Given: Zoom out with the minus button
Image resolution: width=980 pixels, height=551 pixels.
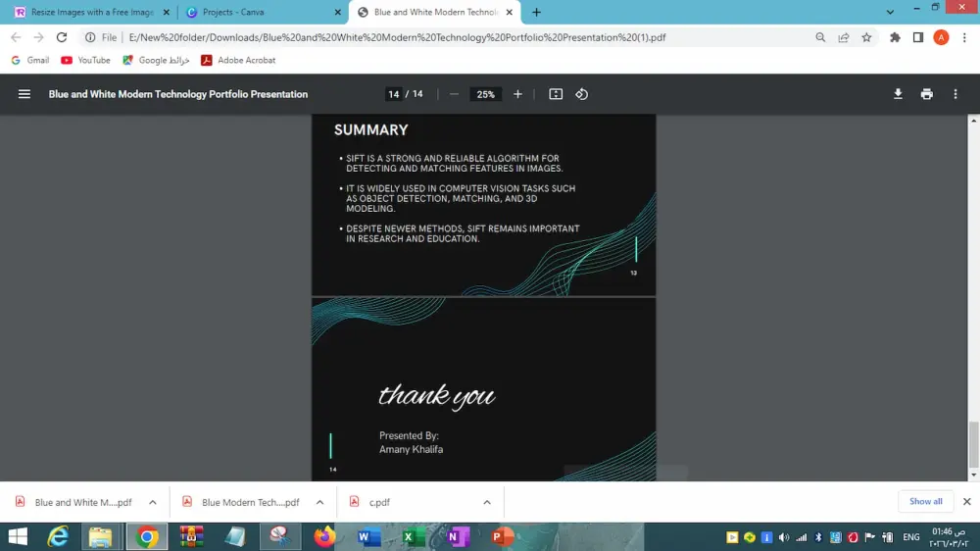Looking at the screenshot, I should [x=455, y=94].
